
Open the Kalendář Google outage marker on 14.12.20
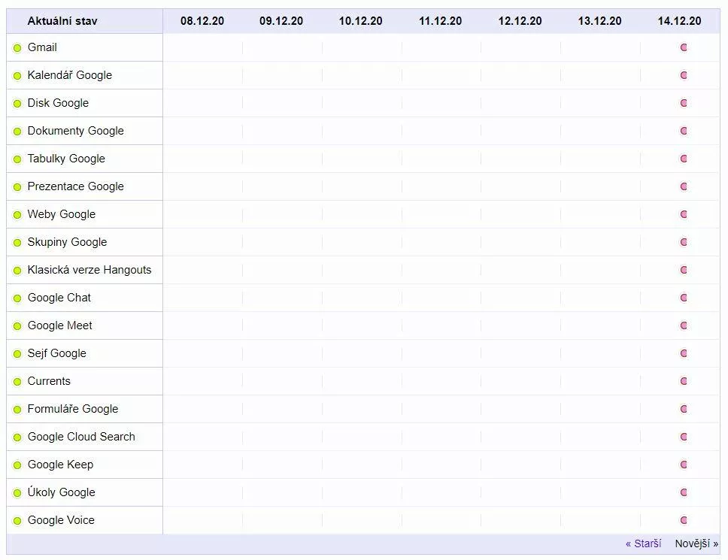coord(684,75)
